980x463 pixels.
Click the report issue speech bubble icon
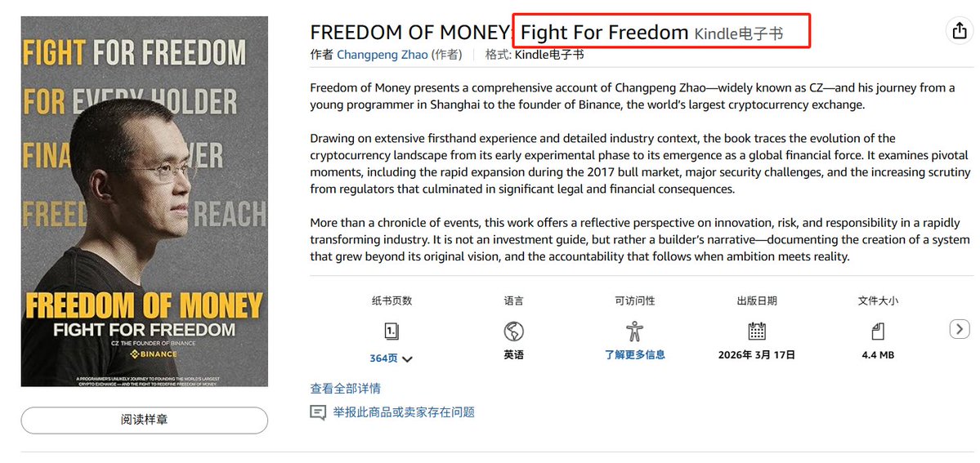click(x=318, y=412)
